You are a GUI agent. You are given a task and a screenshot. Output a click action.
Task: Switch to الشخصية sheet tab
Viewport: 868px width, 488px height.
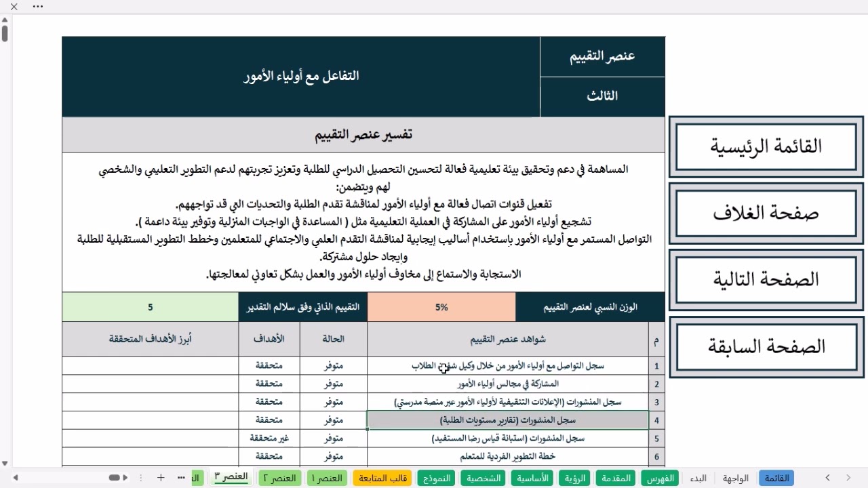tap(484, 478)
